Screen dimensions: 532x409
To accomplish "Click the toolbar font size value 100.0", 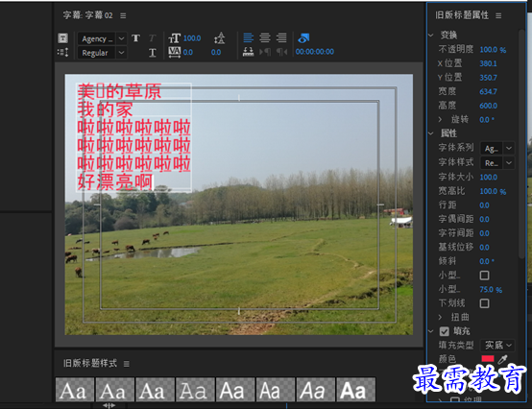I will (x=192, y=38).
